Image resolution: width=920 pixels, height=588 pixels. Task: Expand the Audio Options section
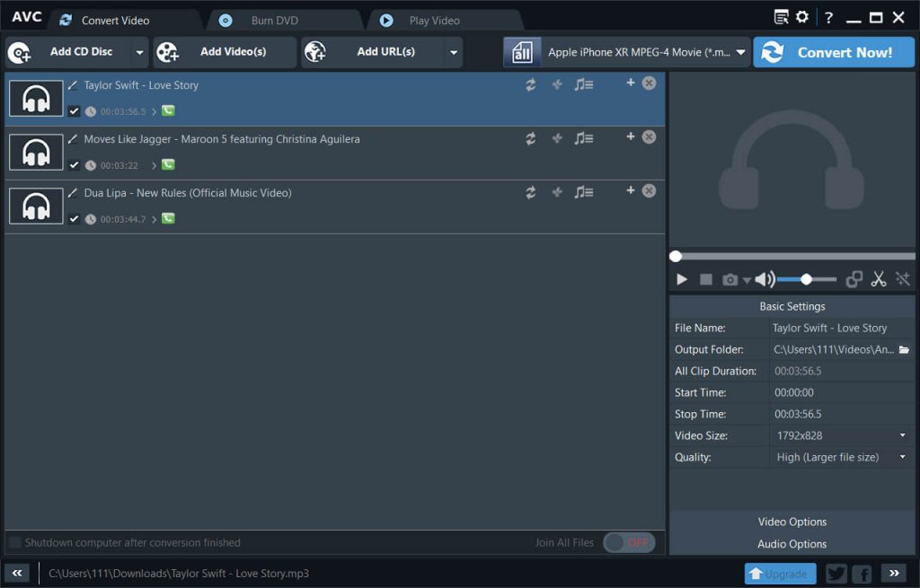[792, 544]
